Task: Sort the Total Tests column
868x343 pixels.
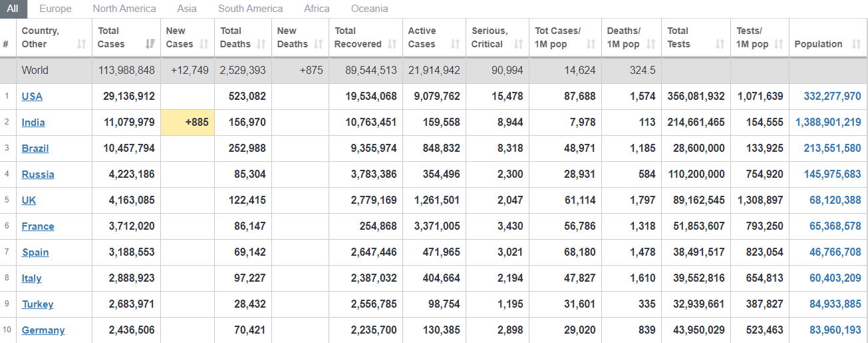Action: click(720, 45)
